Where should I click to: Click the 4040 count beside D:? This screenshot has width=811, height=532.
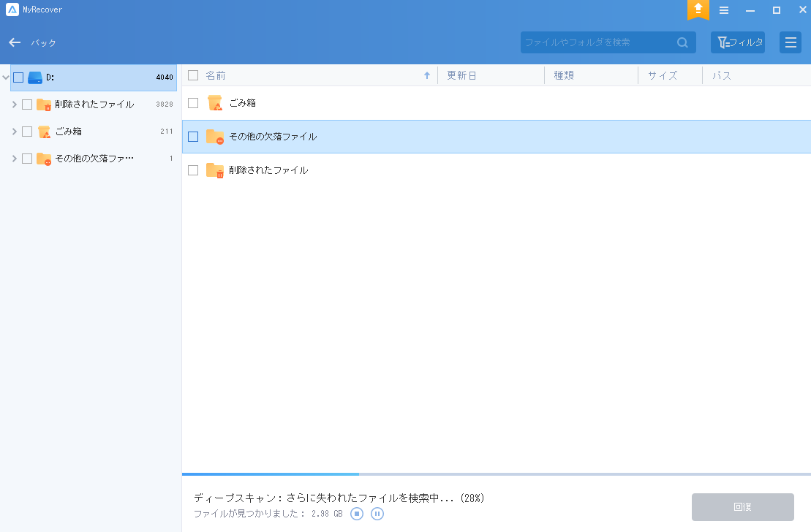165,77
